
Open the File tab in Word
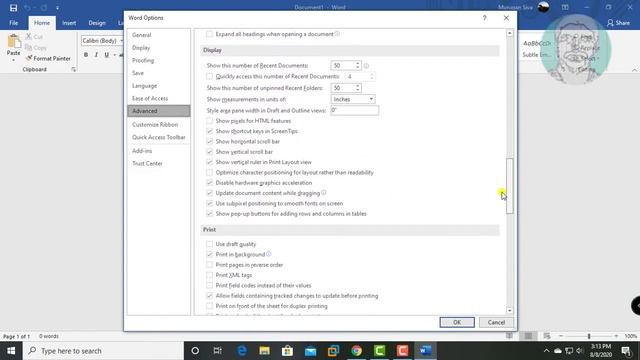coord(13,23)
